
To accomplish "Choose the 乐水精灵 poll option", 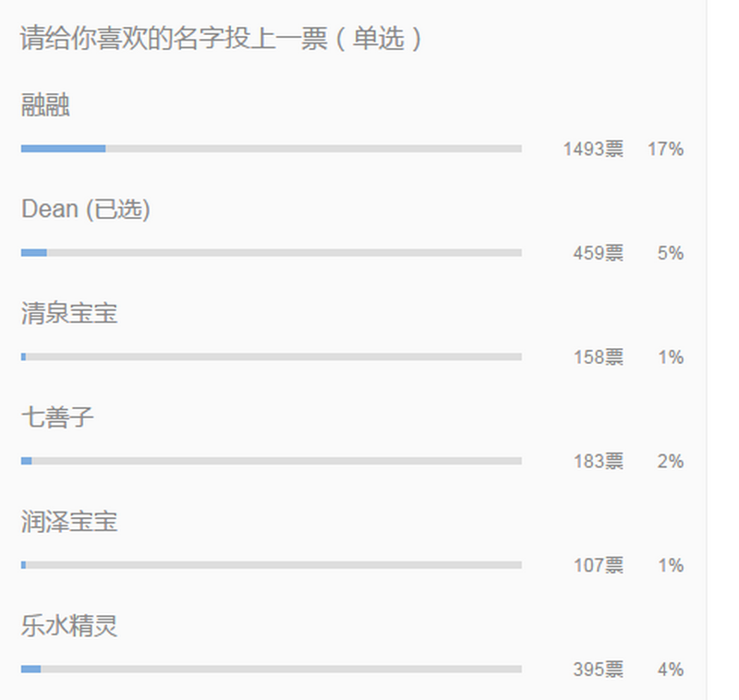I will coord(69,627).
